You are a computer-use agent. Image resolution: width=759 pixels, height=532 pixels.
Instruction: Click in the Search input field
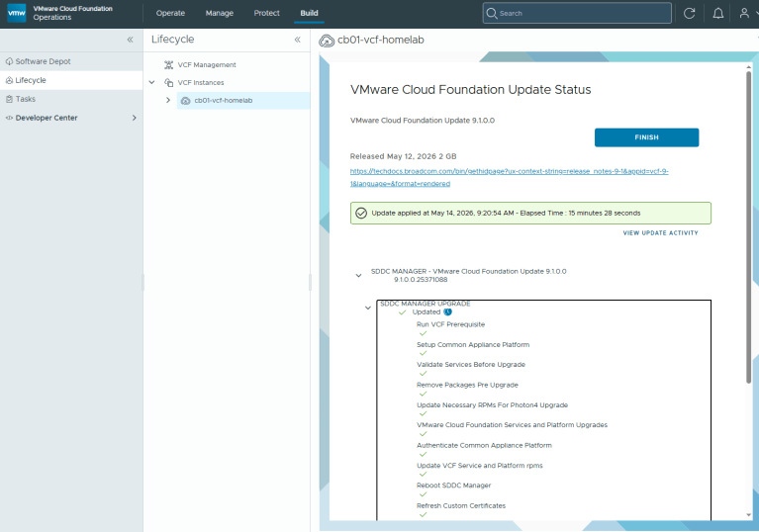pos(578,13)
